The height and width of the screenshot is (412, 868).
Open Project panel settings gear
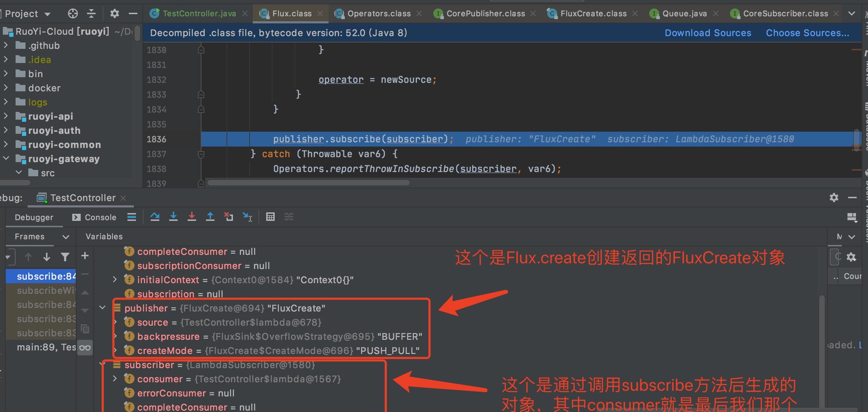[x=114, y=14]
